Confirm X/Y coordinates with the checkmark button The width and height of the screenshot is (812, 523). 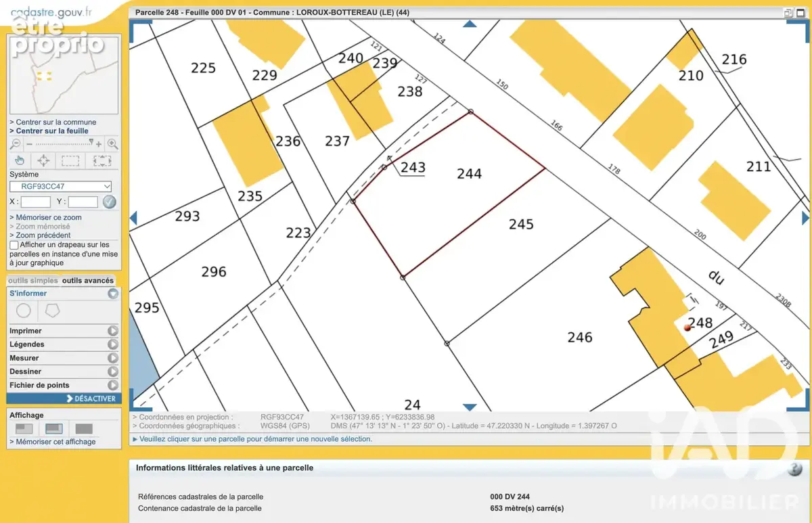[x=110, y=202]
